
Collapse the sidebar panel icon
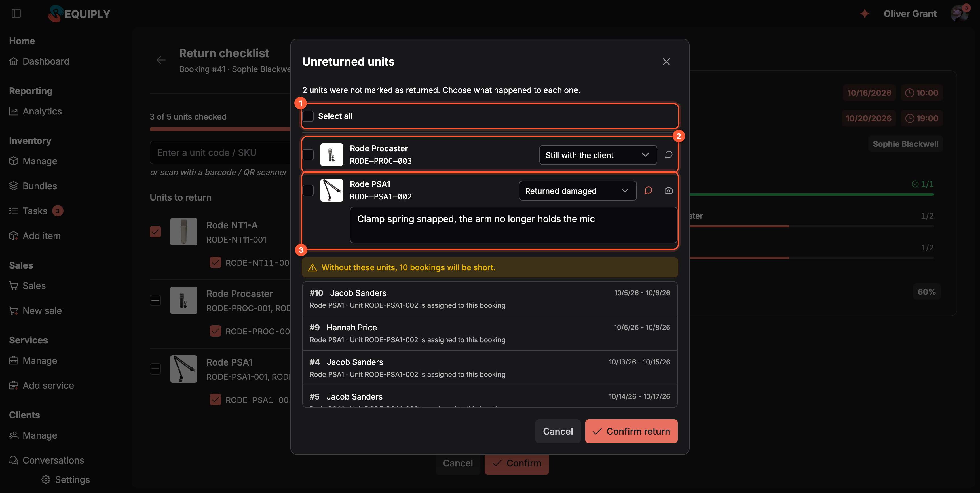(16, 14)
